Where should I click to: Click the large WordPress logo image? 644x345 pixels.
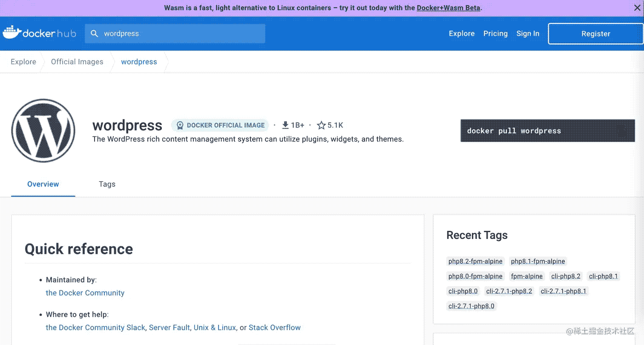coord(43,130)
